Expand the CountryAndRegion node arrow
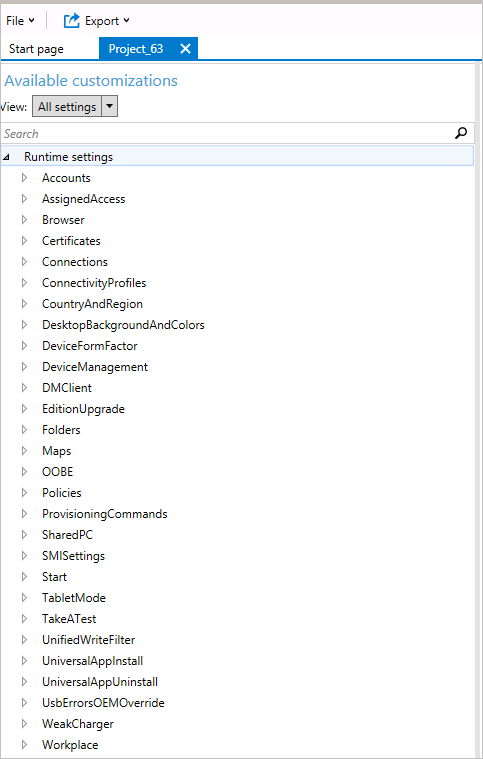The image size is (483, 759). [x=24, y=304]
